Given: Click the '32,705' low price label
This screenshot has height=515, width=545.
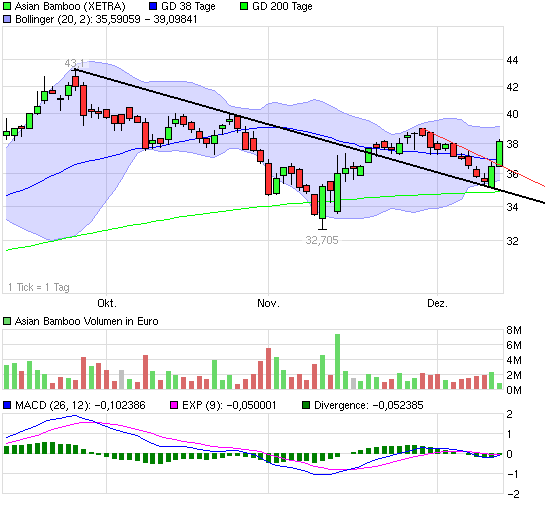Looking at the screenshot, I should 322,240.
